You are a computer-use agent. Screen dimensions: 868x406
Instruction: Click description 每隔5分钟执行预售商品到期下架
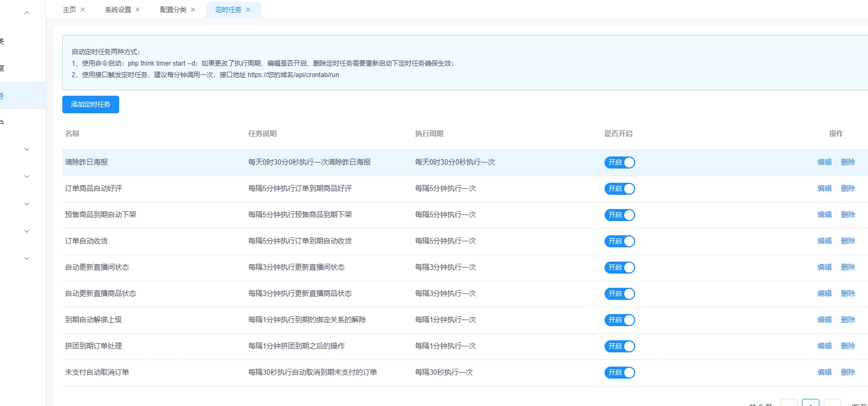tap(300, 214)
